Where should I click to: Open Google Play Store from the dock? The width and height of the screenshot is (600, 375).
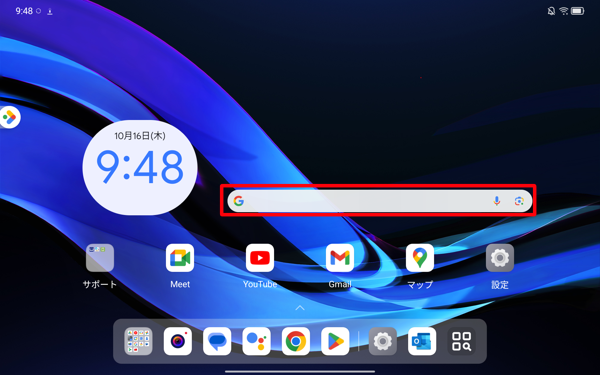(x=335, y=341)
